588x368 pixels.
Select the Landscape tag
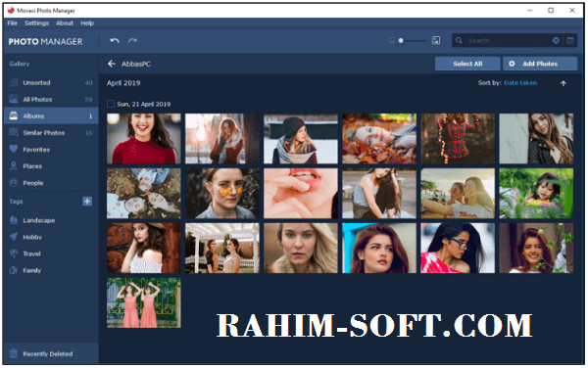click(51, 220)
